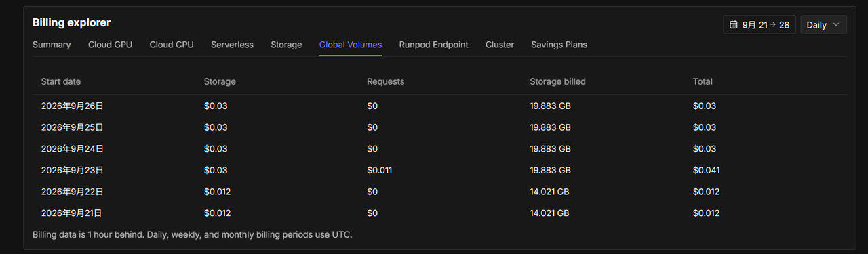Click the billing data UTC notice

point(193,234)
